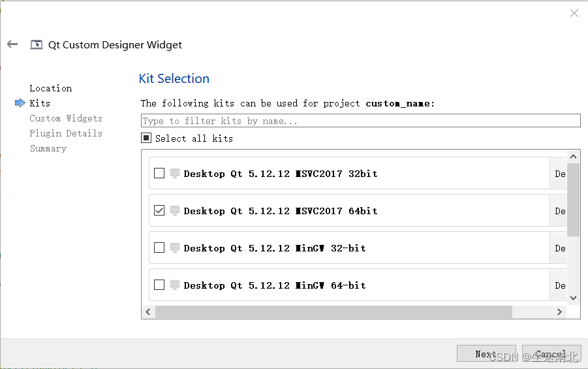This screenshot has height=369, width=588.
Task: Select the Summary step in sidebar
Action: click(48, 148)
